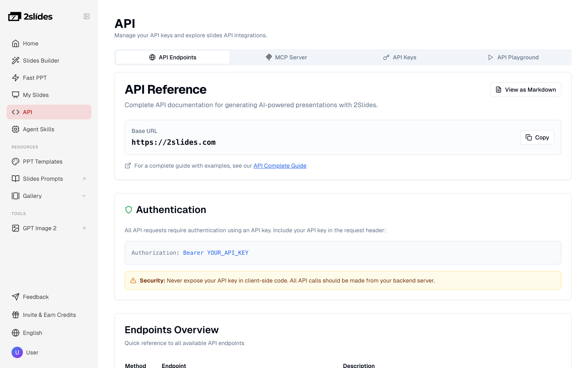588x368 pixels.
Task: Open Invite & Earn Credits
Action: tap(49, 315)
